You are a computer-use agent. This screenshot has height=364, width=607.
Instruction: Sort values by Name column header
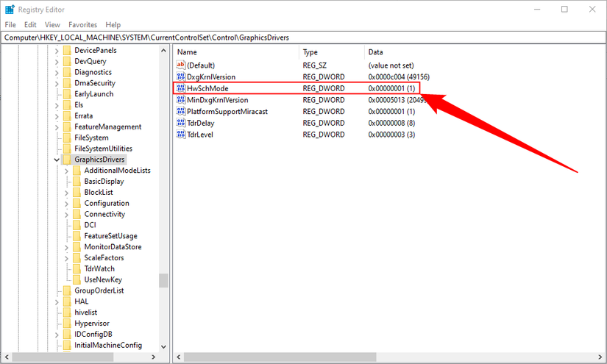click(236, 51)
